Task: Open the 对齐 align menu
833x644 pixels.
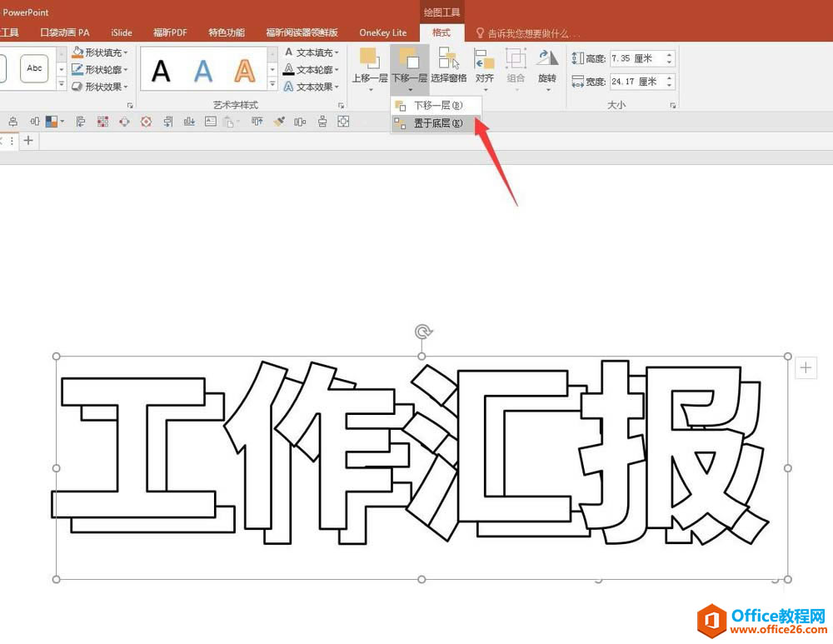Action: (x=485, y=68)
